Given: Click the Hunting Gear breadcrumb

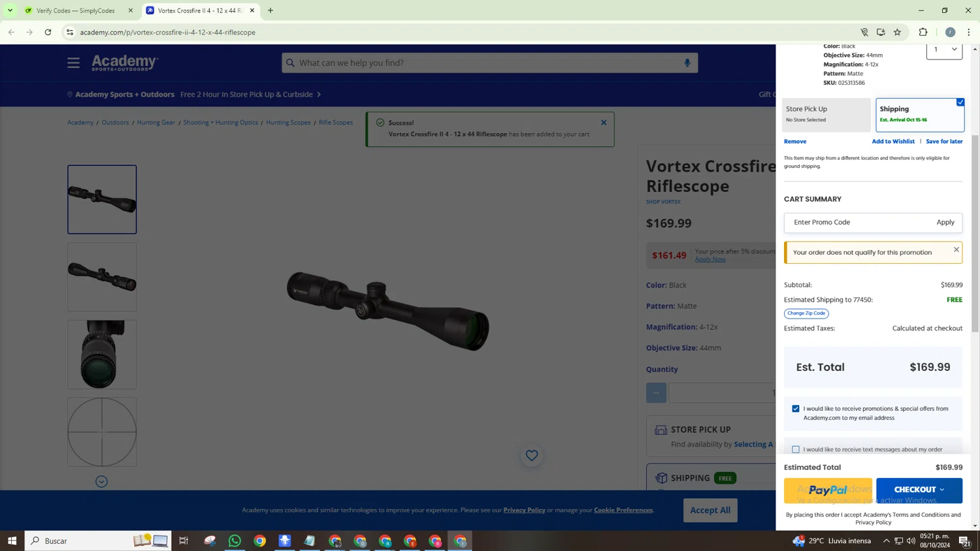Looking at the screenshot, I should point(155,123).
